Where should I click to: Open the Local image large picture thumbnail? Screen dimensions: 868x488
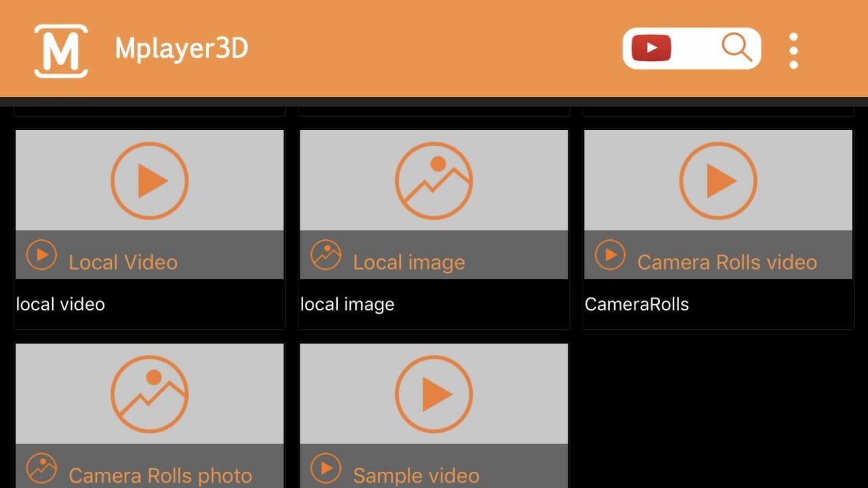click(434, 180)
